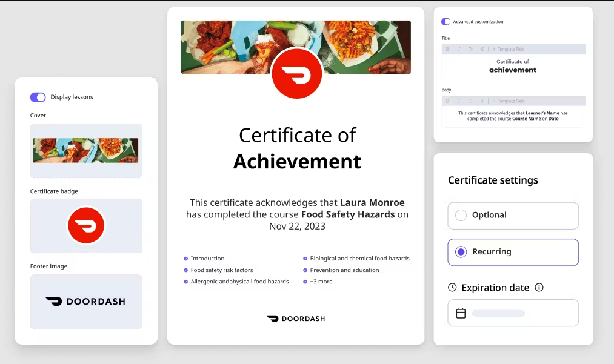
Task: Click the name 'Laura Monroe'
Action: 372,203
